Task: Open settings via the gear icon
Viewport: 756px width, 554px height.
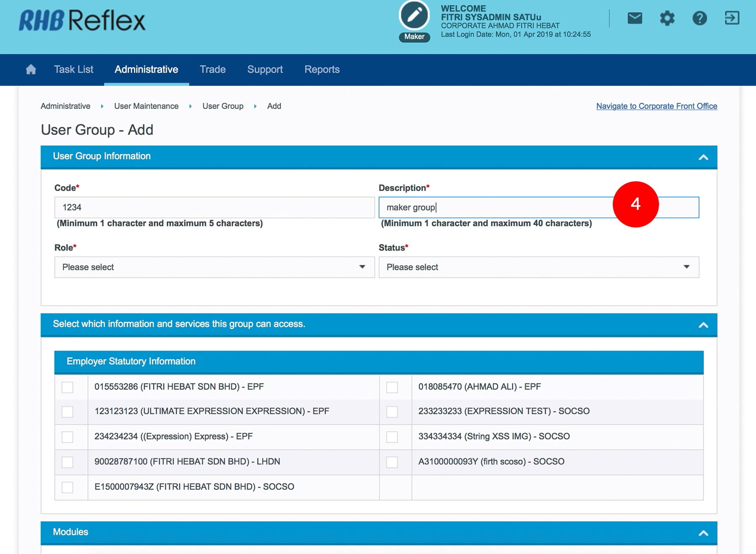Action: 667,18
